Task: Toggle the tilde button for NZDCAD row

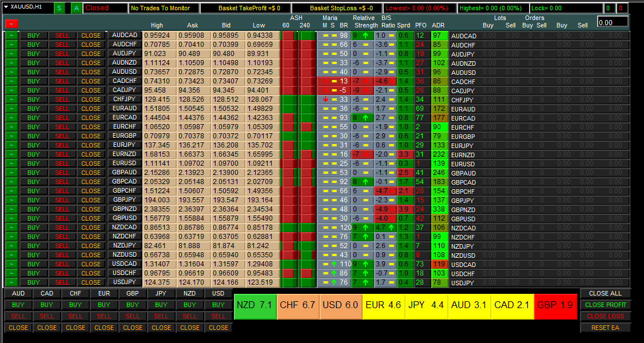Action: click(x=11, y=228)
